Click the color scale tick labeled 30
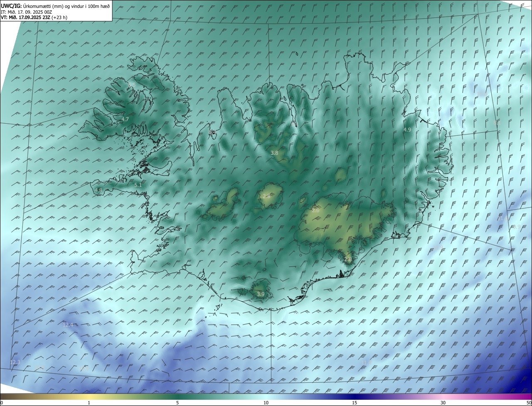Screen dimensions: 532x406 (x=443, y=403)
